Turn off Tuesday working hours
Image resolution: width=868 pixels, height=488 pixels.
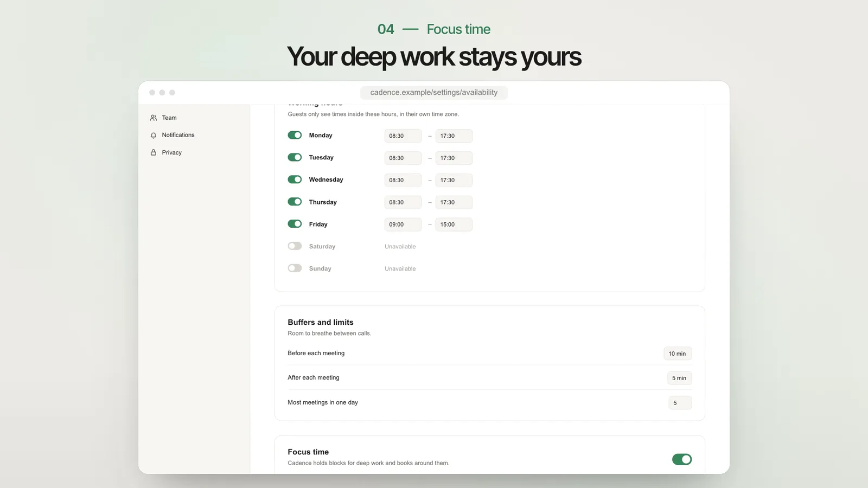295,157
